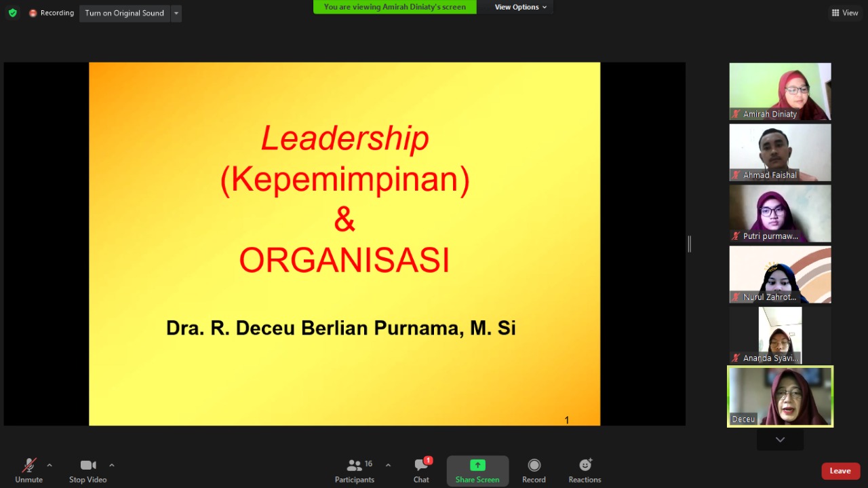Viewport: 868px width, 488px height.
Task: Toggle the gallery View mode
Action: [844, 12]
